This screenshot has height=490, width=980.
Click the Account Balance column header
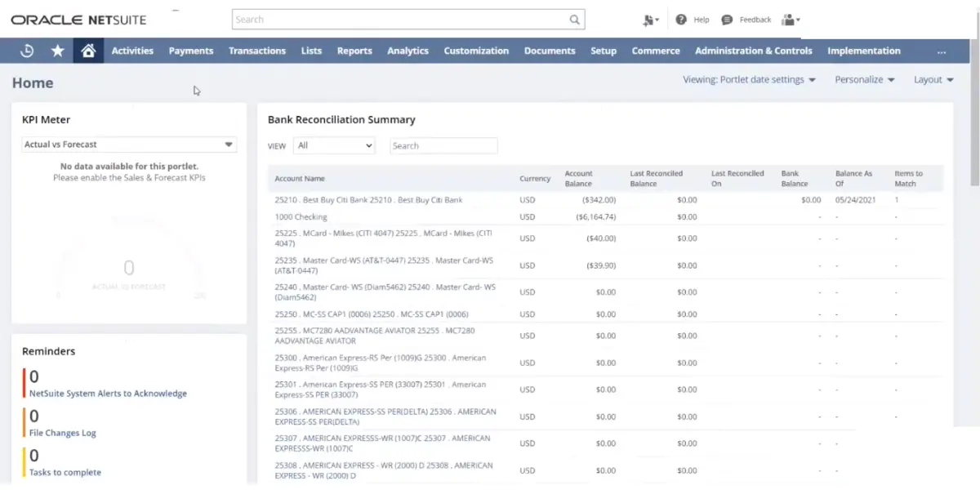(579, 178)
